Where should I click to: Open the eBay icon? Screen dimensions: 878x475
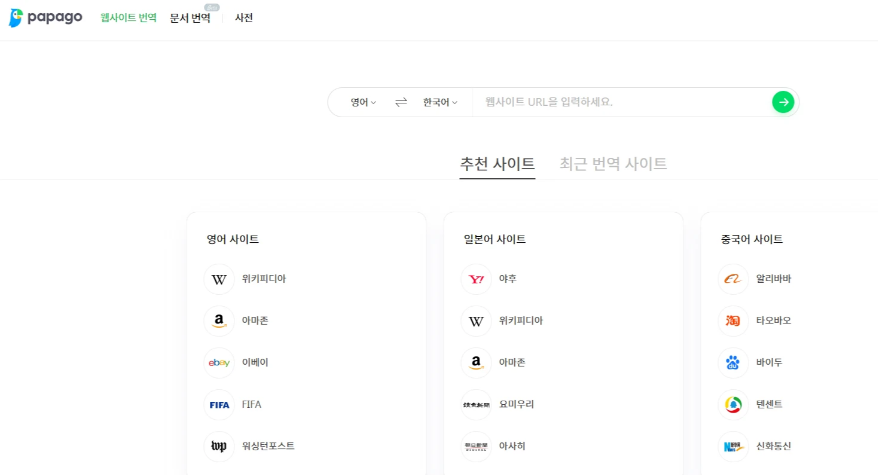click(x=219, y=362)
